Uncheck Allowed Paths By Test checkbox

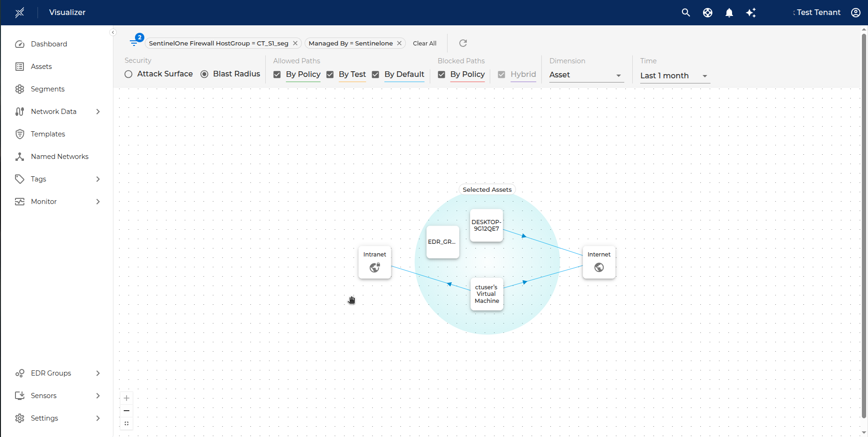pos(330,75)
